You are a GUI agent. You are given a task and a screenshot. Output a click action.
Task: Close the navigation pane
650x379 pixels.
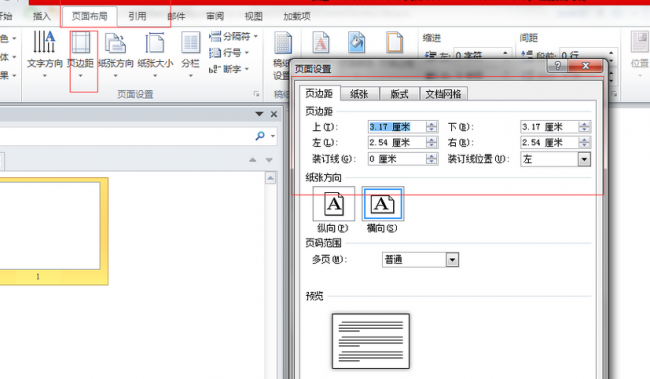[x=274, y=114]
